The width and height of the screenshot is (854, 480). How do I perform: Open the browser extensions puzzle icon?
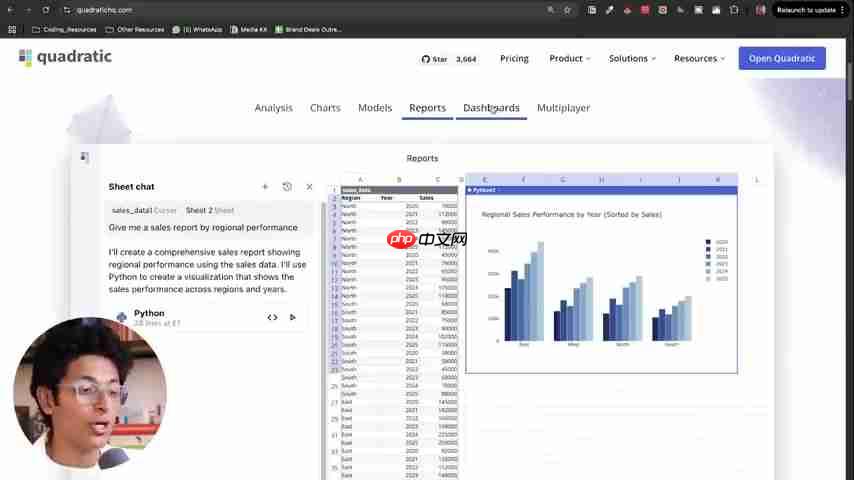[734, 10]
